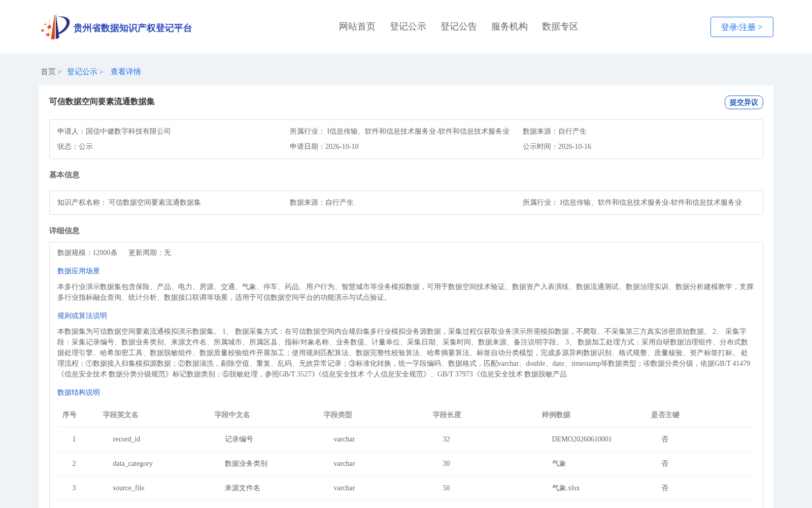Click the 规则或算法说明 subheading
The height and width of the screenshot is (508, 812).
[x=82, y=315]
